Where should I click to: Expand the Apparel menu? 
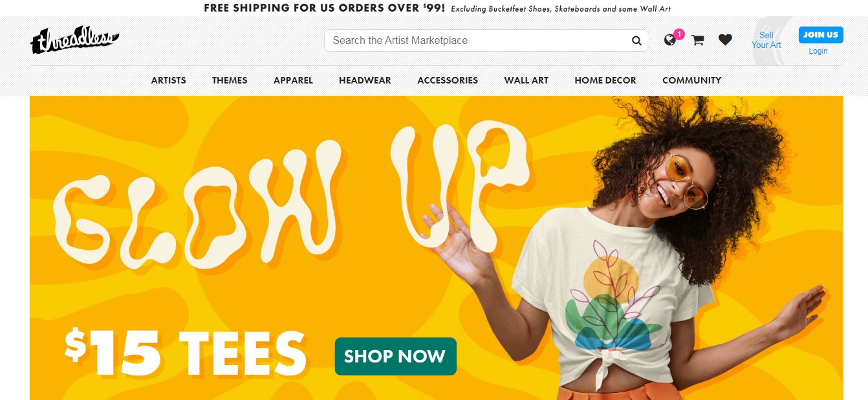(293, 80)
